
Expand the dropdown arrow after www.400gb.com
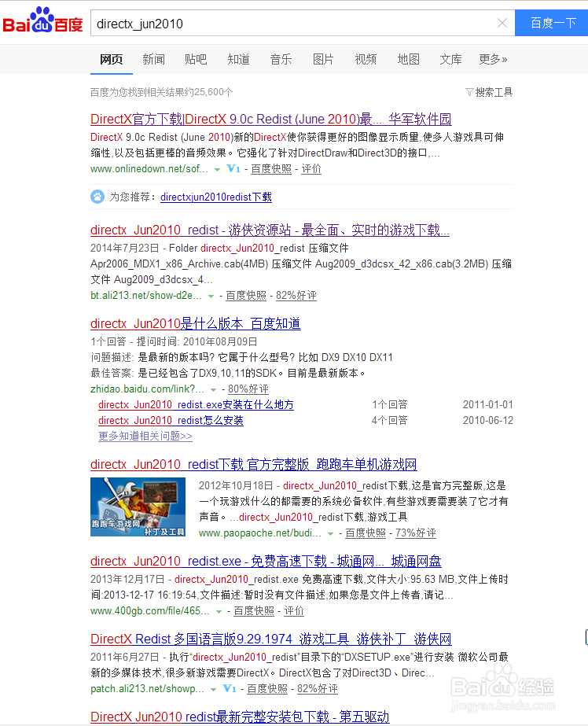[219, 612]
